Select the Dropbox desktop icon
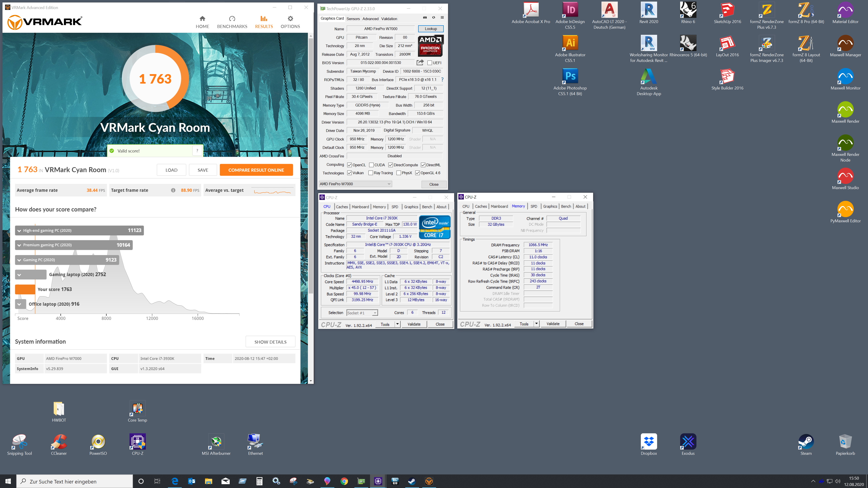The width and height of the screenshot is (868, 488). click(x=649, y=445)
